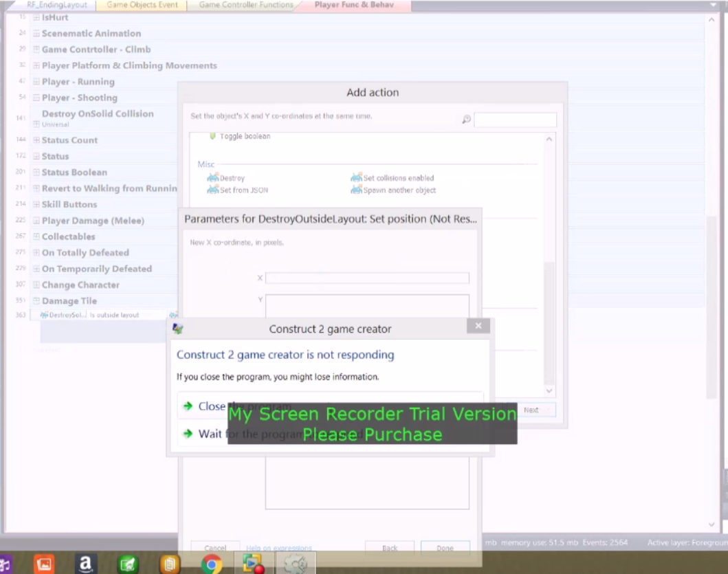Click the X co-ordinate input field
The height and width of the screenshot is (574, 728).
tap(367, 278)
